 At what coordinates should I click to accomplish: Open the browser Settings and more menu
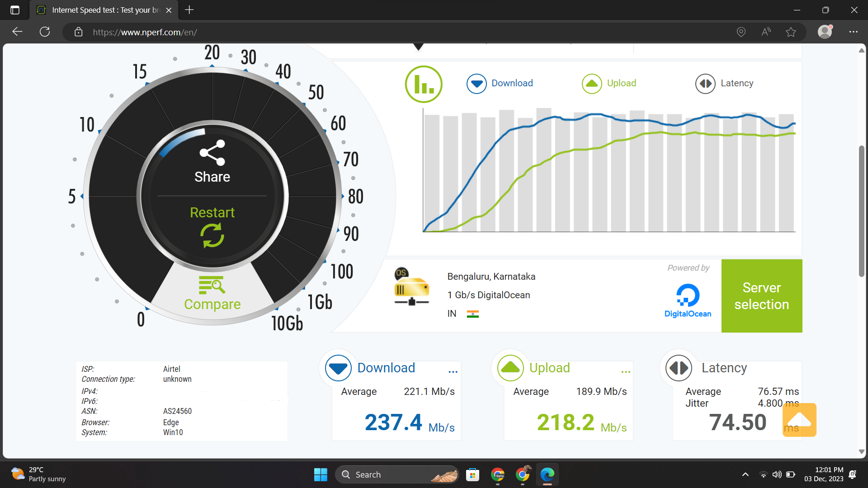click(x=853, y=32)
